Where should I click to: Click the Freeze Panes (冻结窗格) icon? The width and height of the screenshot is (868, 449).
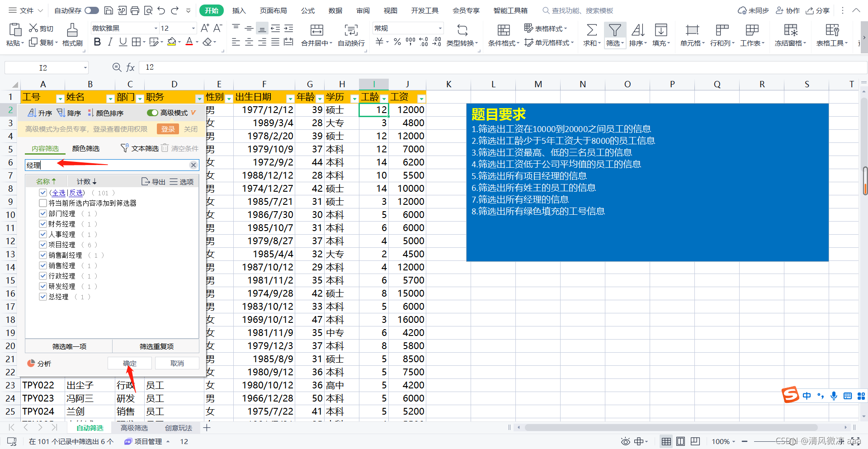791,30
